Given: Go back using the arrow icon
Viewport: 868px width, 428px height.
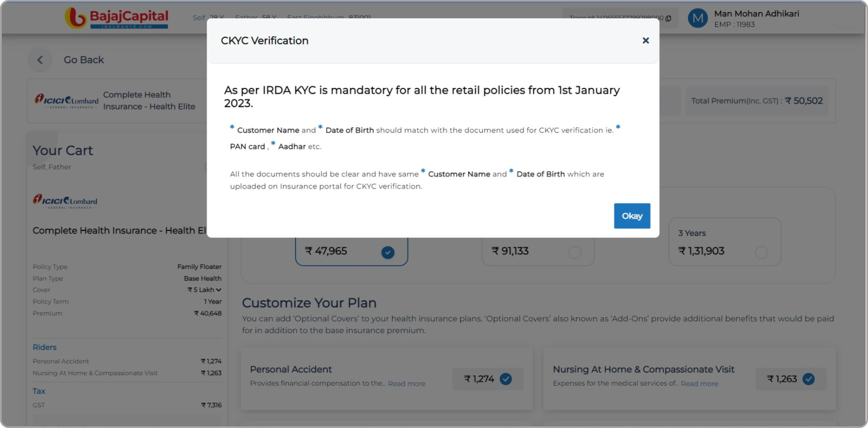Looking at the screenshot, I should [x=40, y=60].
